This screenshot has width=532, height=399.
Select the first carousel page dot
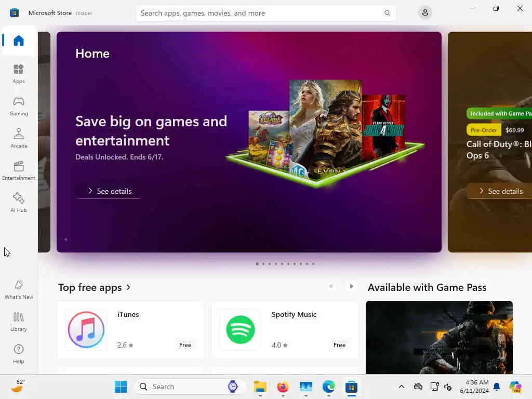tap(257, 263)
